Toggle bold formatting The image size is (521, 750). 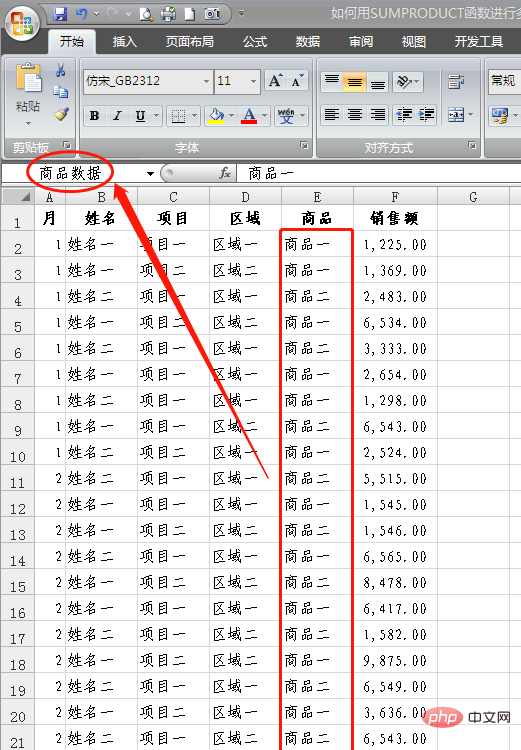[x=95, y=116]
